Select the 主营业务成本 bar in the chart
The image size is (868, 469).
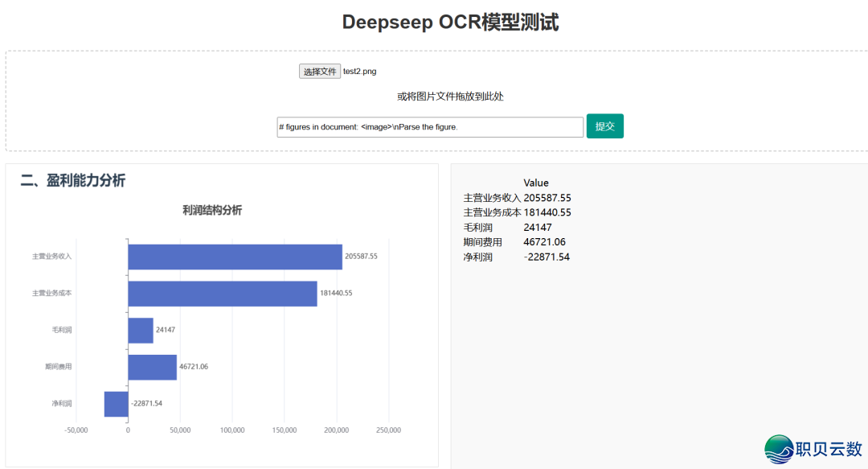click(221, 293)
